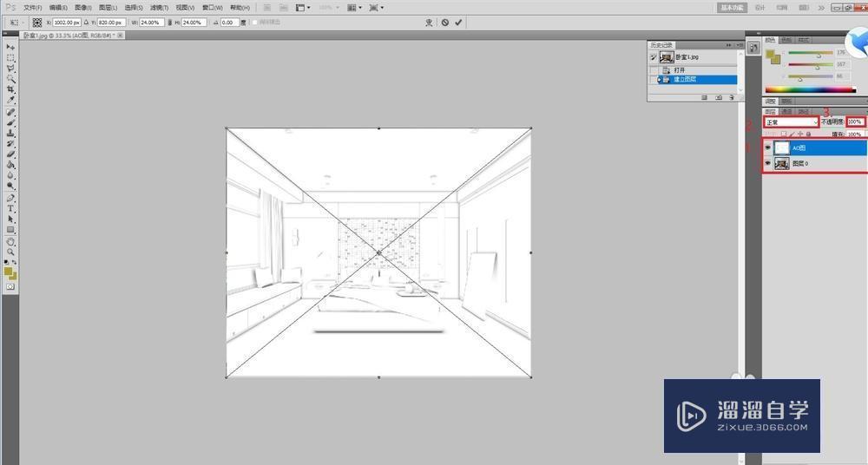This screenshot has width=868, height=465.
Task: Select the History Brush tool
Action: tap(10, 144)
